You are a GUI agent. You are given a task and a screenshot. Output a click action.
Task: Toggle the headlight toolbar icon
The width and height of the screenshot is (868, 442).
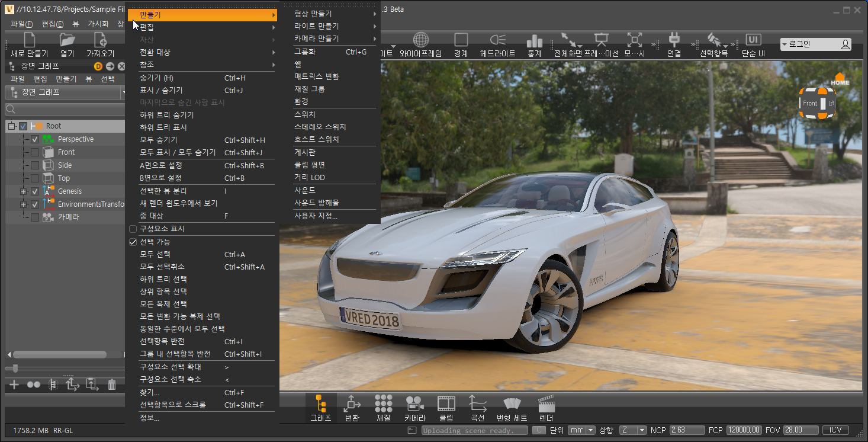pos(497,40)
